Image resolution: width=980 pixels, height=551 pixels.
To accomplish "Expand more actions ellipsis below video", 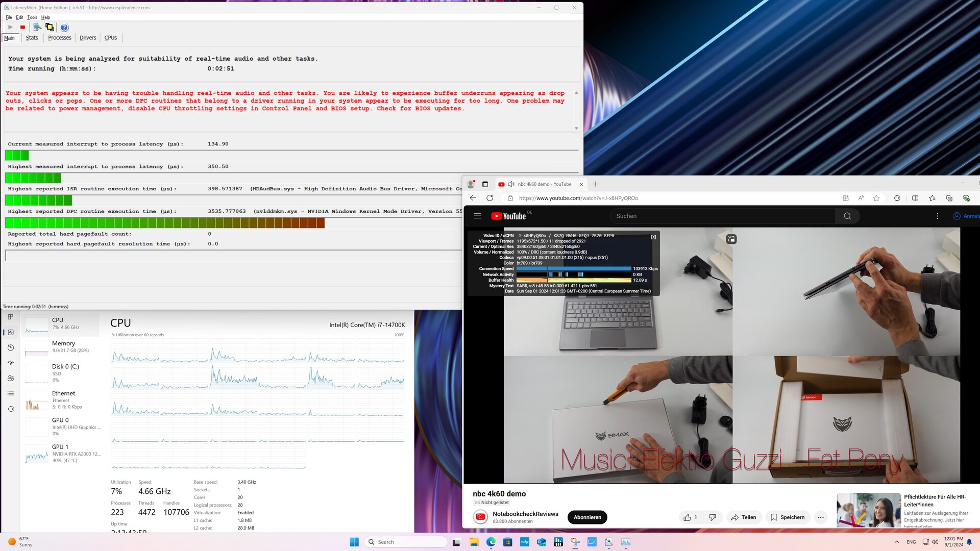I will point(820,517).
